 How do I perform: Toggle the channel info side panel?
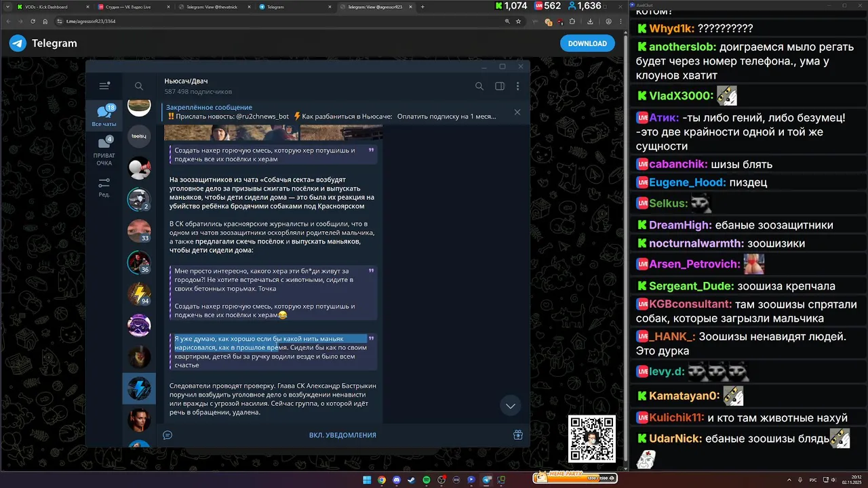[x=500, y=86]
